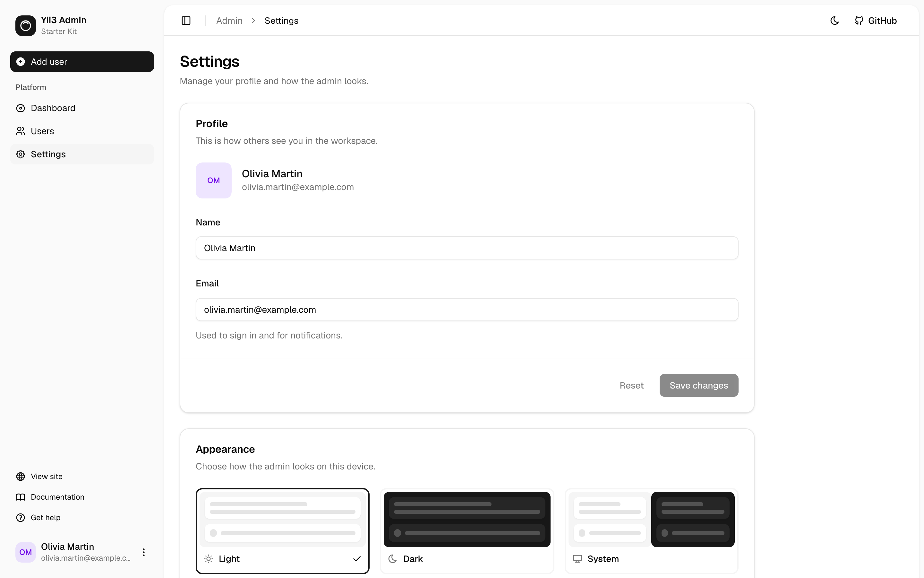Image resolution: width=924 pixels, height=578 pixels.
Task: Click the Email input field
Action: pyautogui.click(x=467, y=310)
